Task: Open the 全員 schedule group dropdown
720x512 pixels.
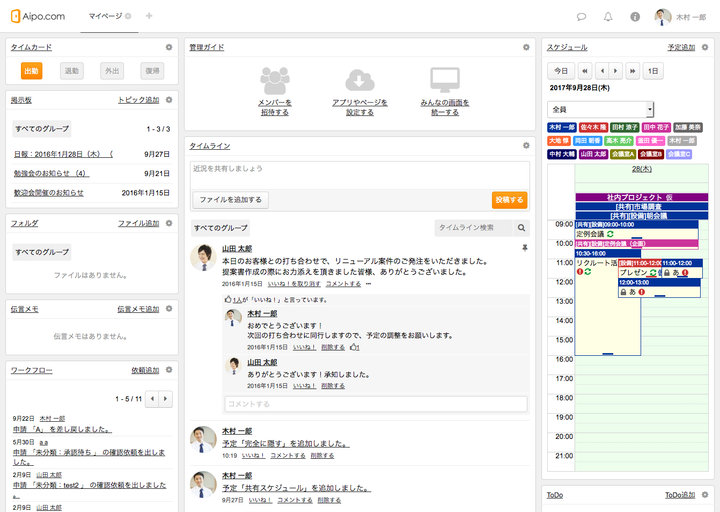Action: click(600, 109)
